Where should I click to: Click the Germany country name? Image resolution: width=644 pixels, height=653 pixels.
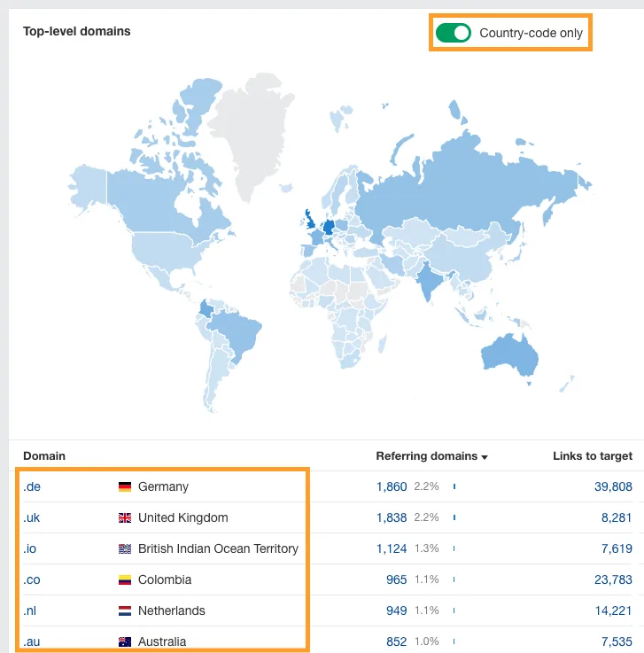tap(163, 486)
